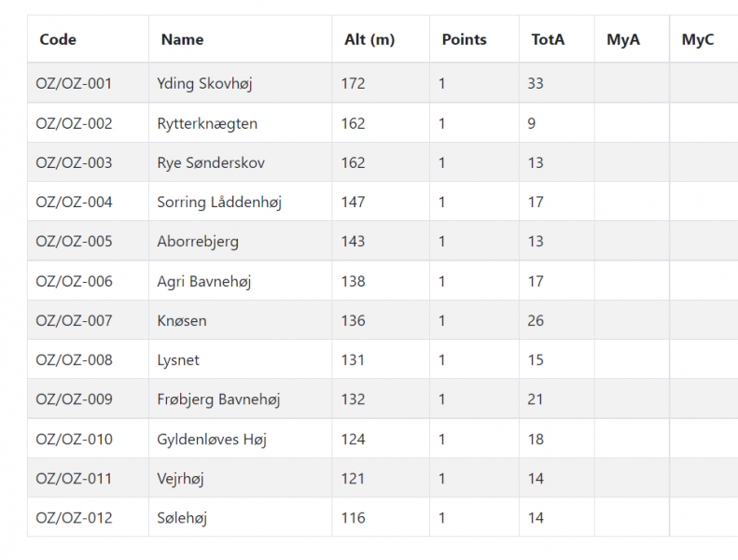The image size is (738, 560).
Task: Select the Aborrebjerg summit name
Action: 198,241
